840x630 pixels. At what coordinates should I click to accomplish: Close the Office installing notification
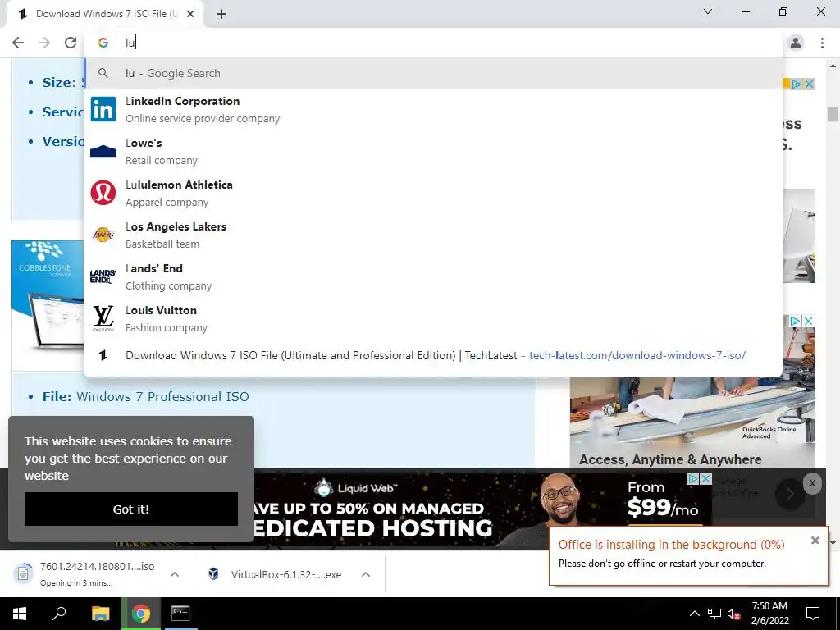point(815,540)
